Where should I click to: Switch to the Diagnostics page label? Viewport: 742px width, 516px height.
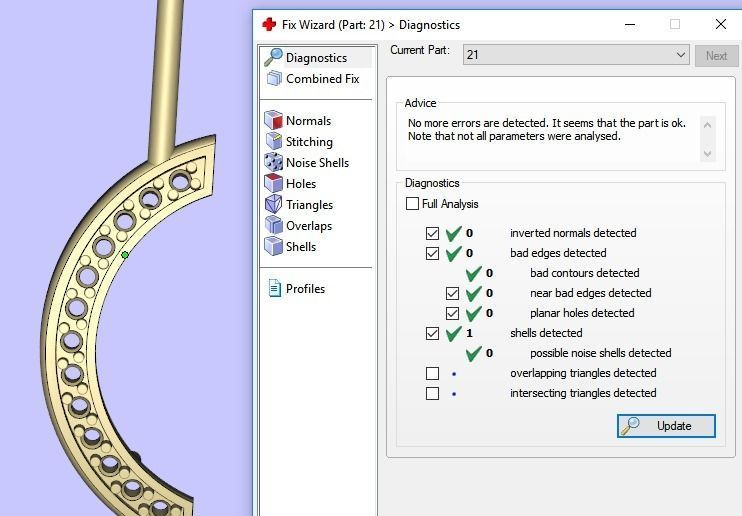point(317,58)
